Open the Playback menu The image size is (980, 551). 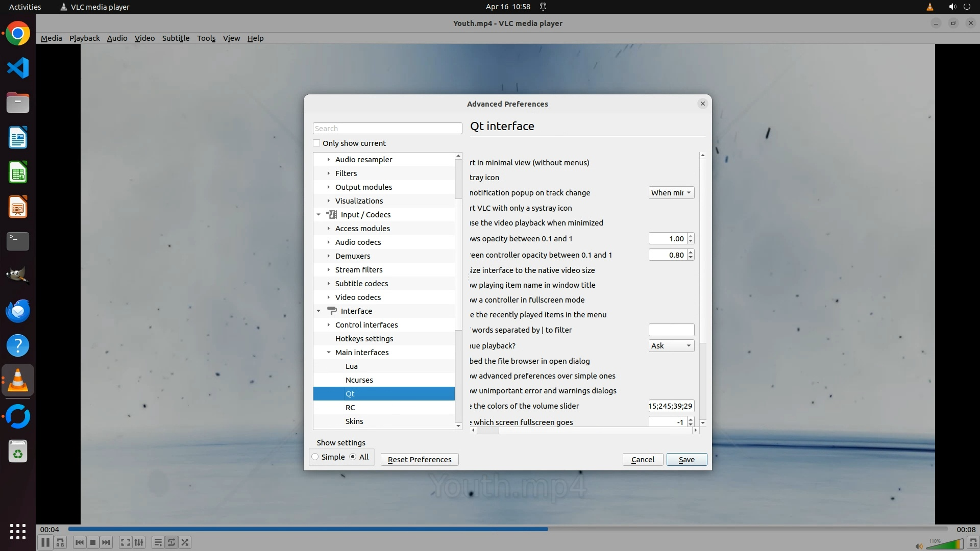tap(85, 38)
